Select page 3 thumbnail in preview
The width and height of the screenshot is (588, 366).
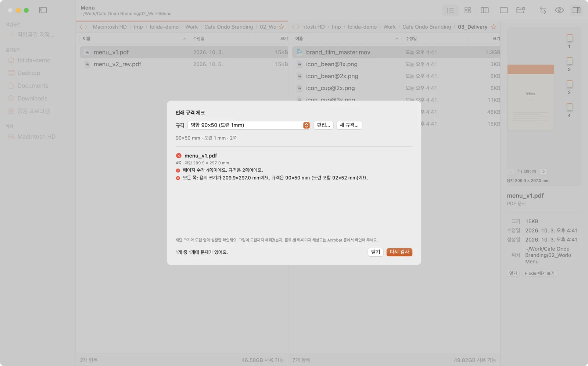click(570, 84)
